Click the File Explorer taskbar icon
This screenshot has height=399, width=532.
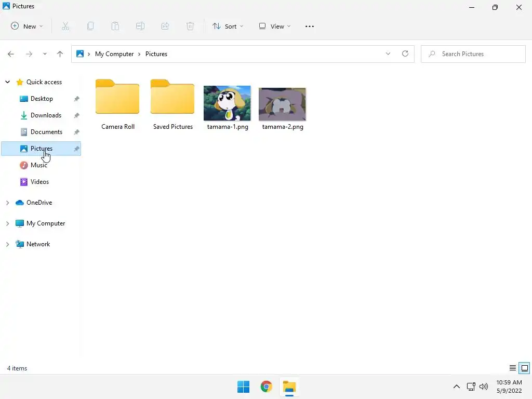[x=289, y=387]
